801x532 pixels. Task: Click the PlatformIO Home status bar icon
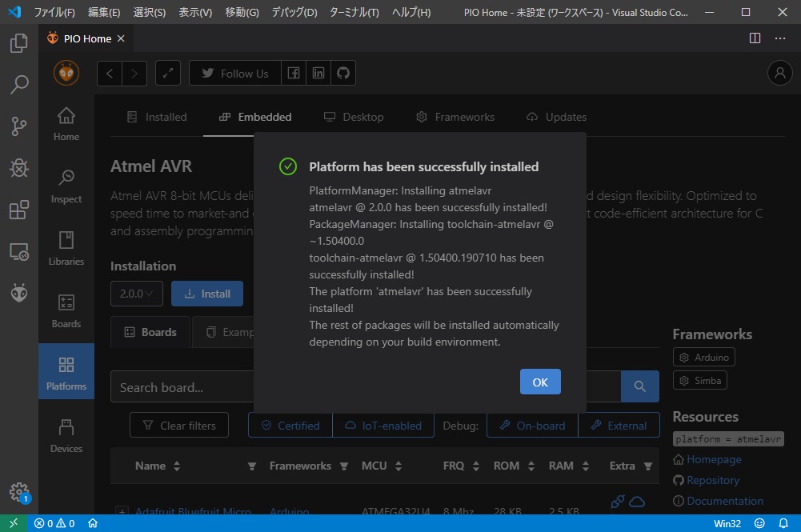93,523
